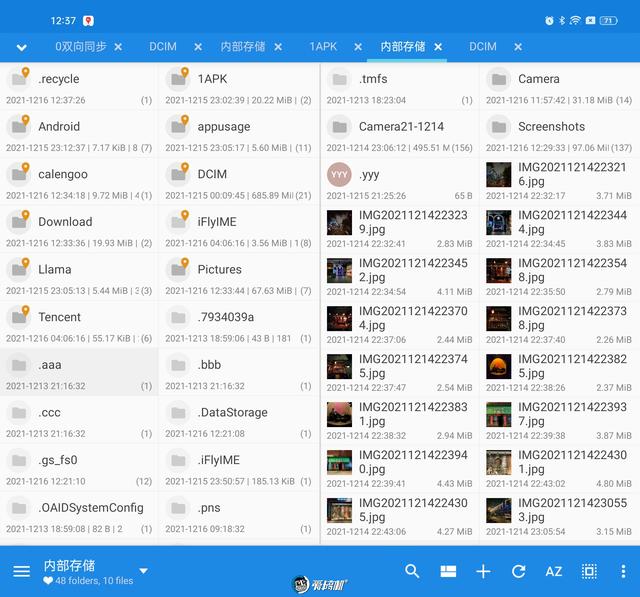
Task: Tap the select-all dashed square icon
Action: point(589,571)
